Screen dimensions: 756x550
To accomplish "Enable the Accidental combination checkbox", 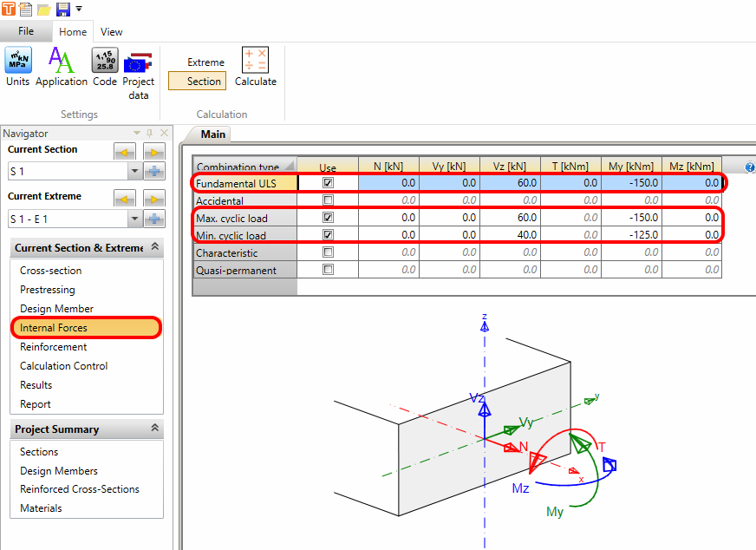I will (x=328, y=200).
